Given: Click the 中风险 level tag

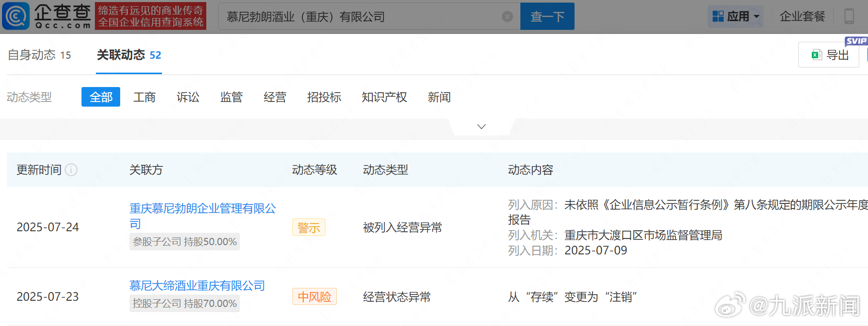Looking at the screenshot, I should pos(315,297).
